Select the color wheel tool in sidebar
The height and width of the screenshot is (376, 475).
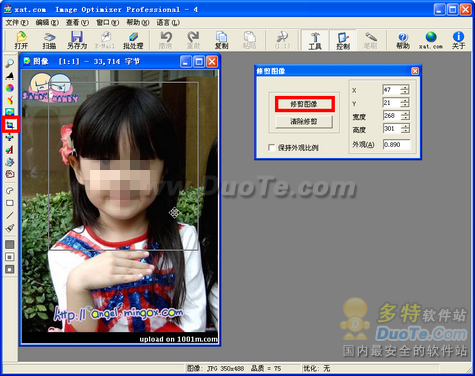[10, 88]
